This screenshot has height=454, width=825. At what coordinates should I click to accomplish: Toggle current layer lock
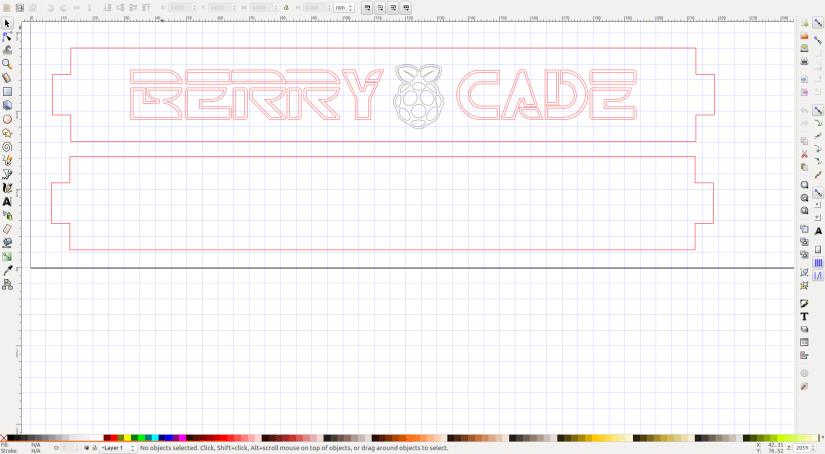point(94,448)
